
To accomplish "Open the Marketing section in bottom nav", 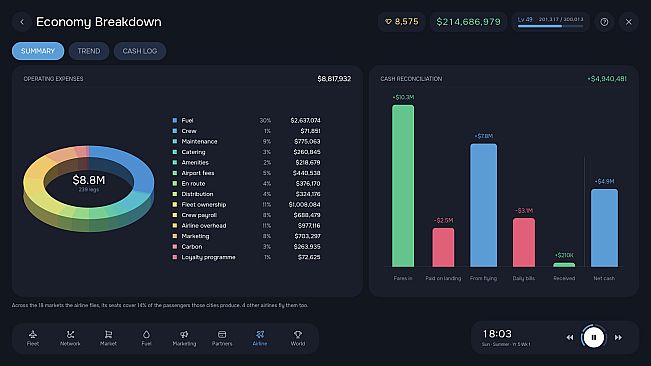I will [x=184, y=338].
